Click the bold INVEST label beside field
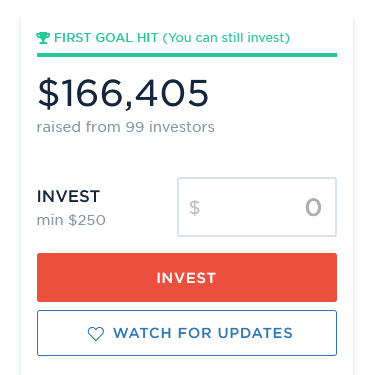Viewport: 376px width, 375px height. pyautogui.click(x=68, y=196)
